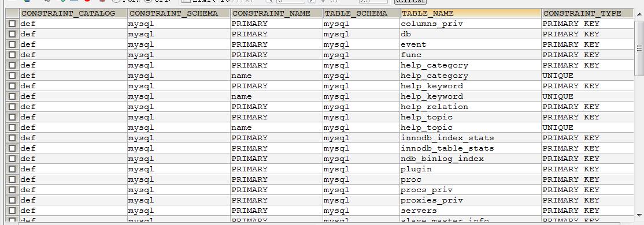This screenshot has width=644, height=225.
Task: Sort by the TABLE_NAME column header
Action: (x=471, y=13)
